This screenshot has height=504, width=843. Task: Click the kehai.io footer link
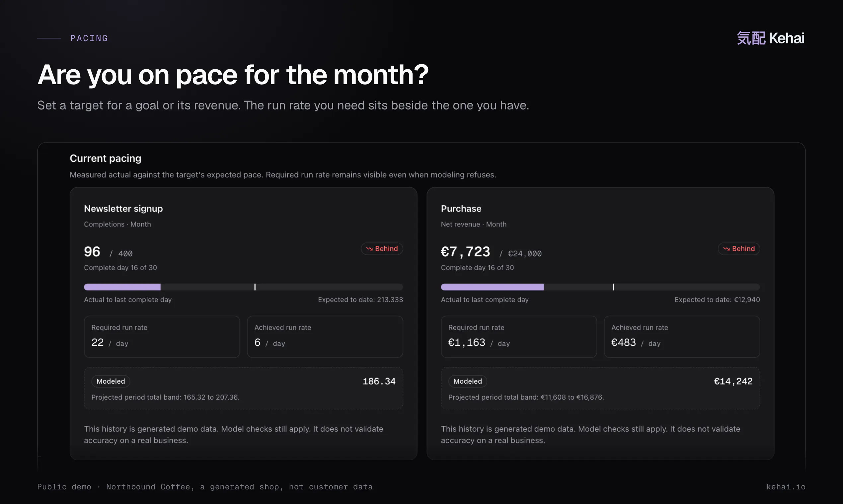coord(786,487)
